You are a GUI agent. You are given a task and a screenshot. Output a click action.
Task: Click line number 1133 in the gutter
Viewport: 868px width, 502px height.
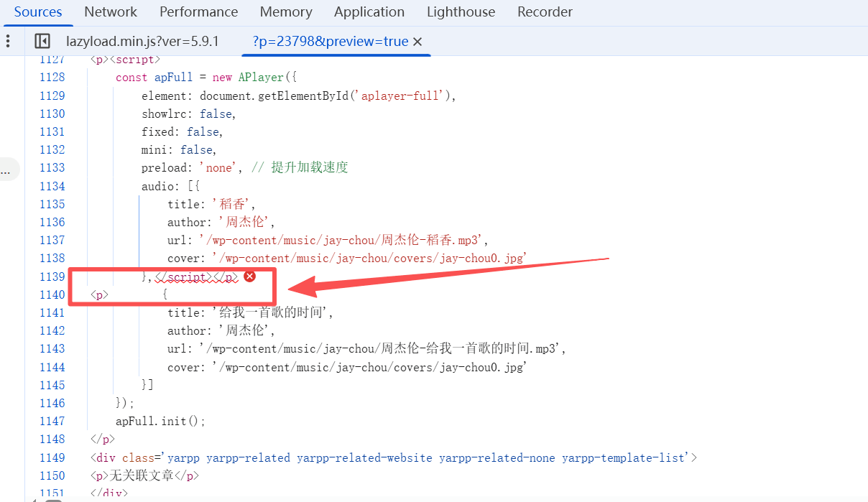[52, 167]
